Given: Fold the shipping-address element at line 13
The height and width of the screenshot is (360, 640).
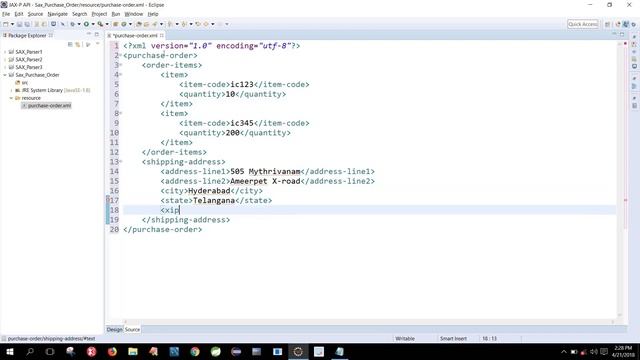Looking at the screenshot, I should (121, 162).
